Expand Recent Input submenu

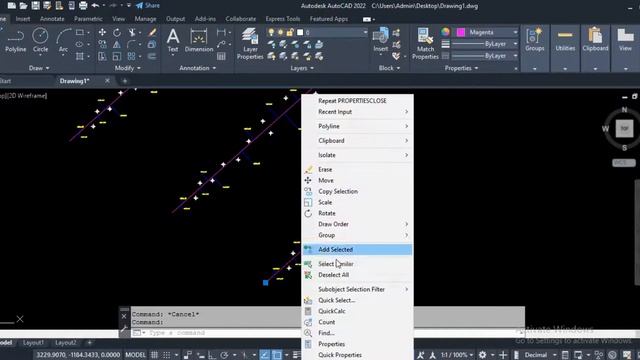[358, 112]
